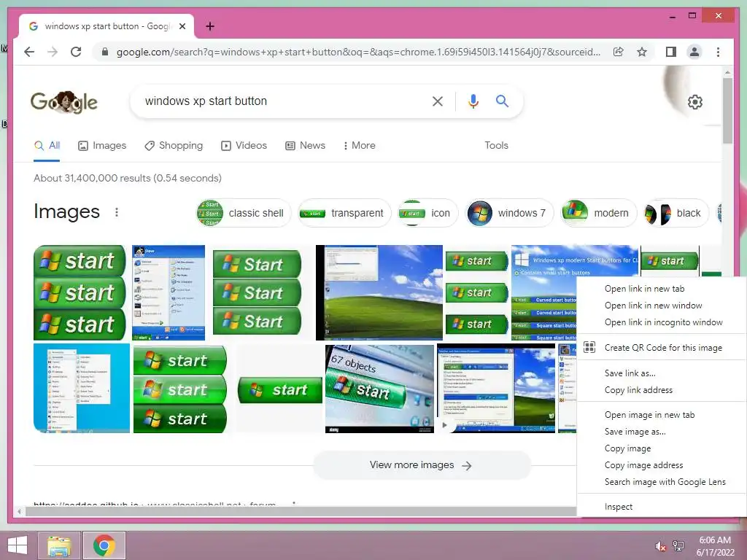Click the vertical page scrollbar thumb

point(727,111)
